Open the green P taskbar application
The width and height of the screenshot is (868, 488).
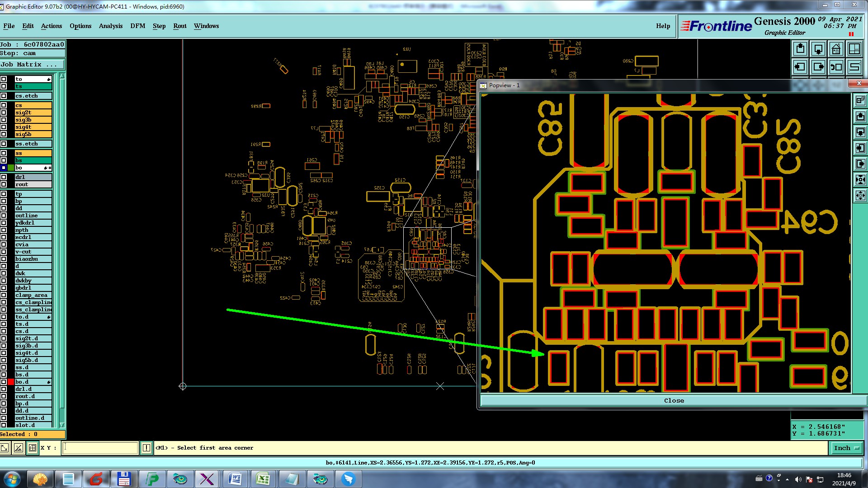[152, 479]
